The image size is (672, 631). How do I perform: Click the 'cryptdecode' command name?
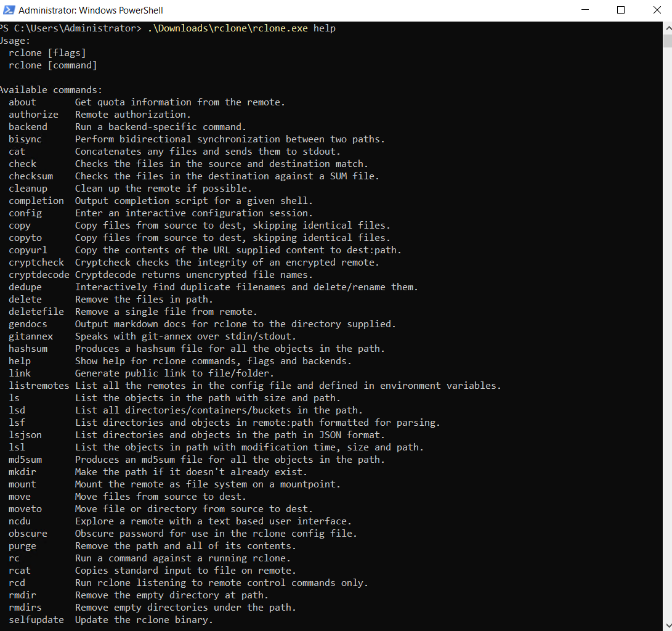[x=39, y=275]
